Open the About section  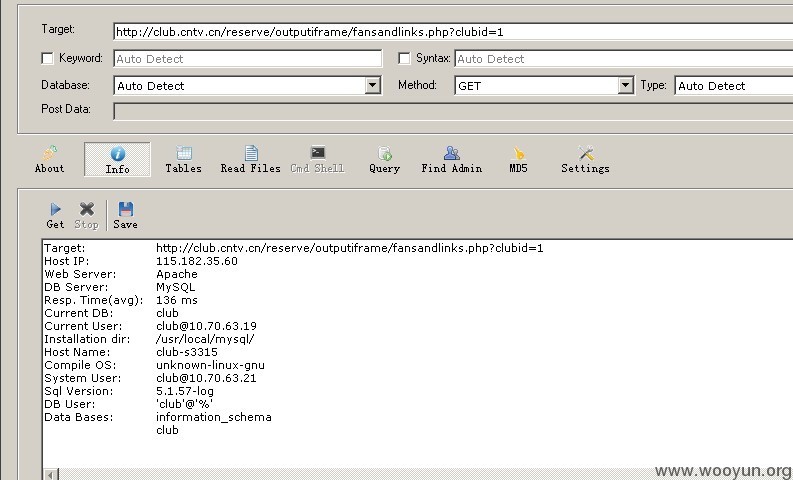coord(50,160)
